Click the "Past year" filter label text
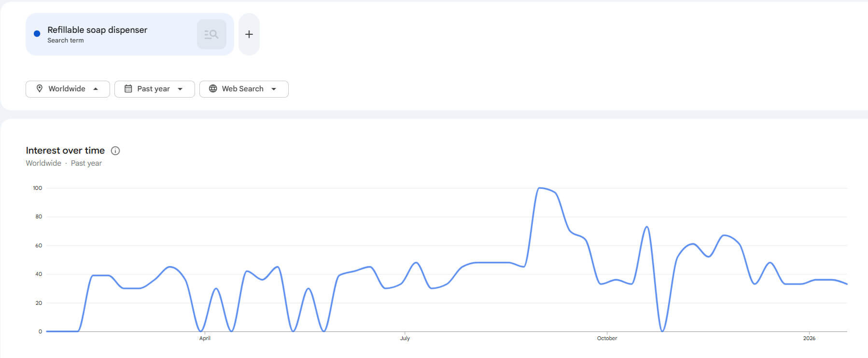Viewport: 868px width, 358px height. [x=154, y=89]
